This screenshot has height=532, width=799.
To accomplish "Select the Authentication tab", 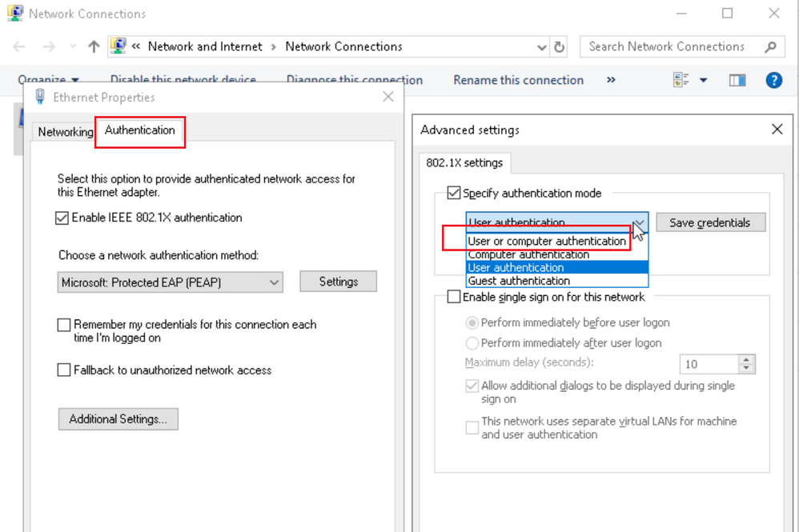I will (139, 130).
